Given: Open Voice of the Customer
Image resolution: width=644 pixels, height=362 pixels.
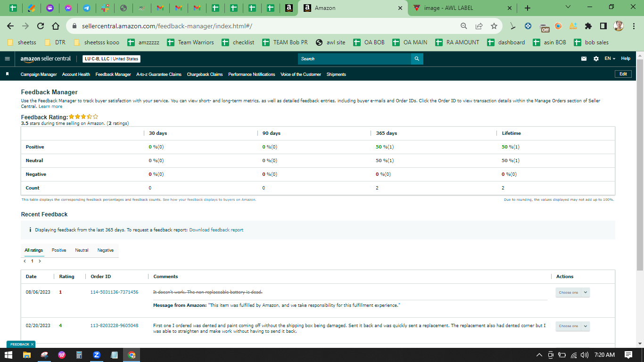Looking at the screenshot, I should pos(301,74).
